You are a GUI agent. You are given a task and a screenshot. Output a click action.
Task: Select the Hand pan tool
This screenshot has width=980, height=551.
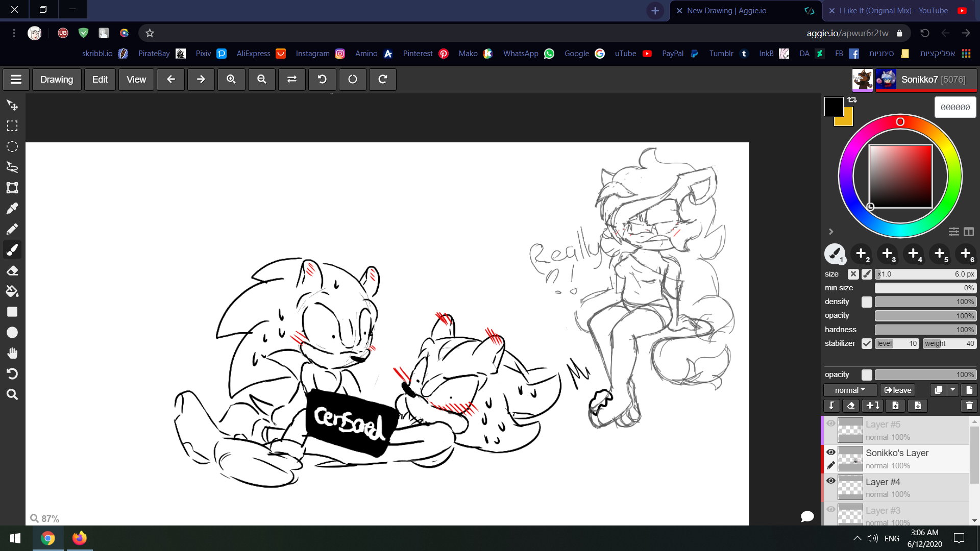pos(12,353)
